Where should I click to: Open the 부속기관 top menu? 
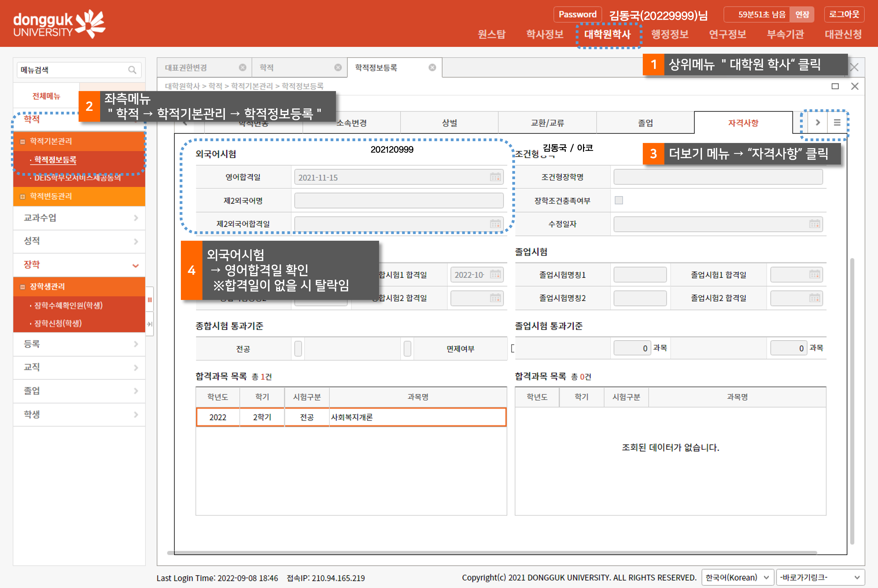click(785, 35)
